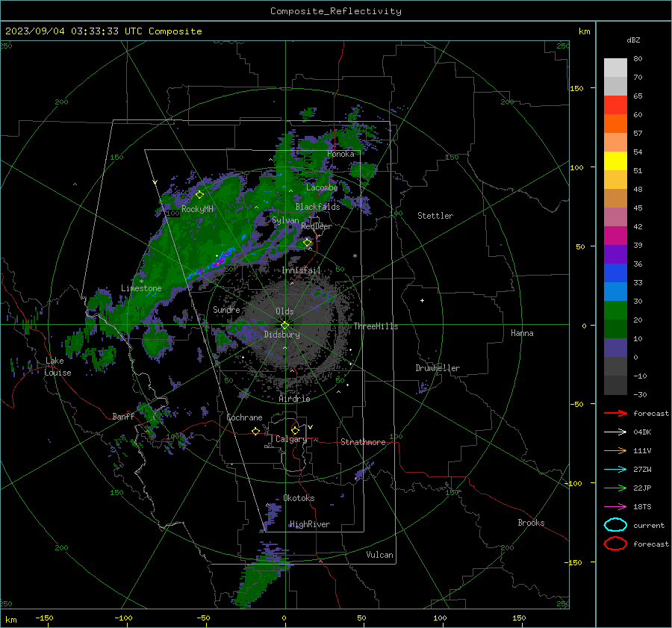The height and width of the screenshot is (628, 672).
Task: Click the Composite_Reflectivity title text
Action: point(336,11)
